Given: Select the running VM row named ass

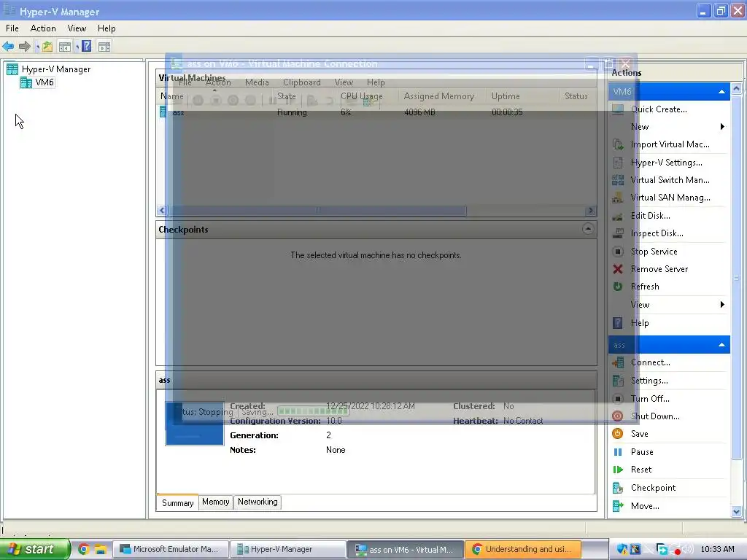Looking at the screenshot, I should [376, 112].
